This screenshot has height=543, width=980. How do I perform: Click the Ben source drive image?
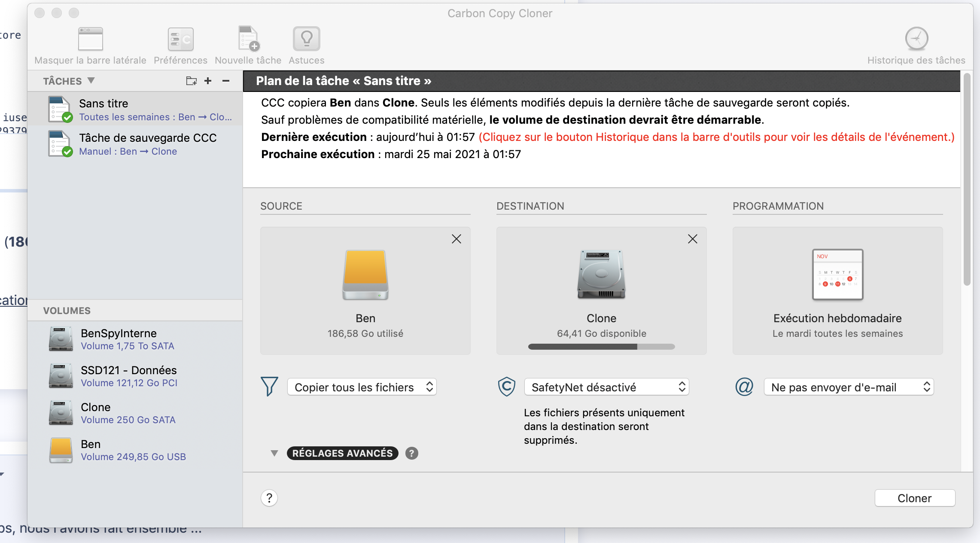365,275
